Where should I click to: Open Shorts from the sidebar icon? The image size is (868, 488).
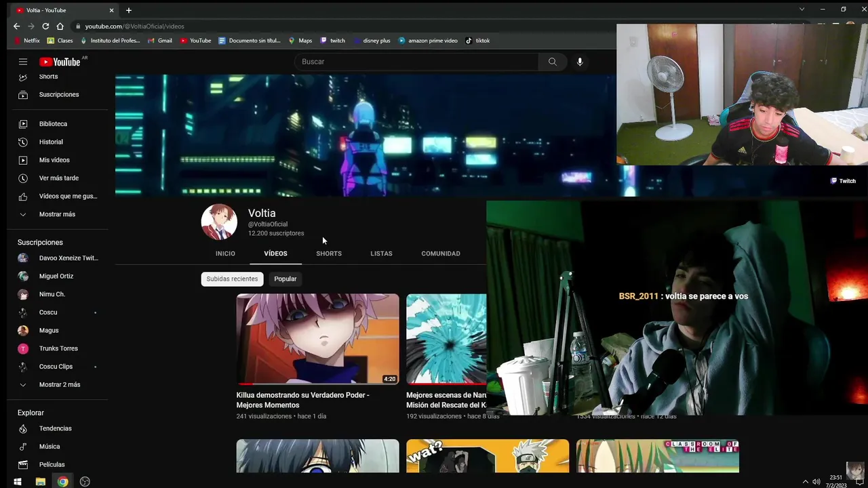[x=23, y=77]
